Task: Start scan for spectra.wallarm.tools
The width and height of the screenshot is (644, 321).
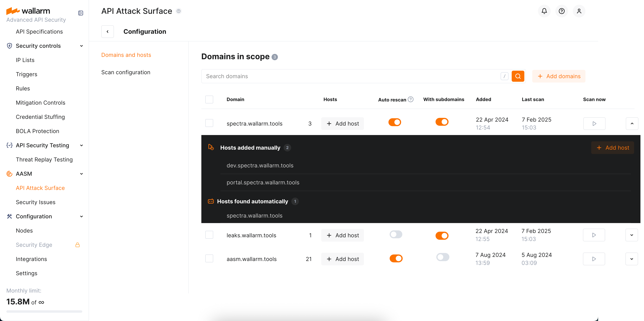Action: (594, 124)
